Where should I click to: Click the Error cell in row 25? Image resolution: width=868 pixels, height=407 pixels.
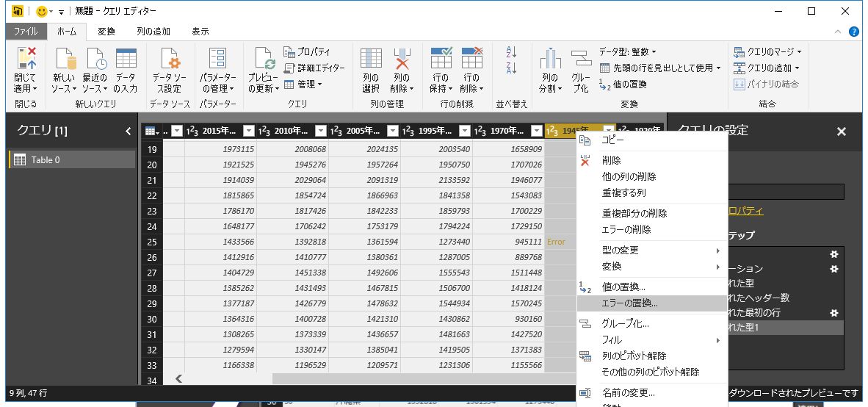[x=560, y=242]
